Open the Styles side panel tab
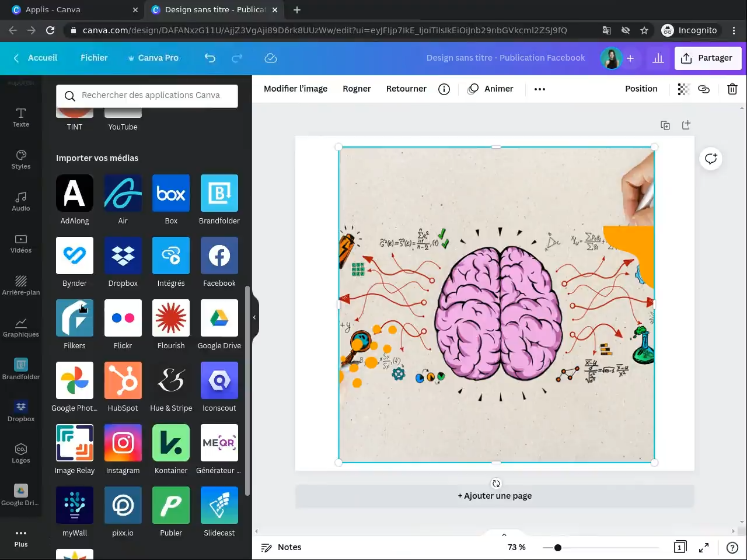747x560 pixels. click(x=21, y=159)
